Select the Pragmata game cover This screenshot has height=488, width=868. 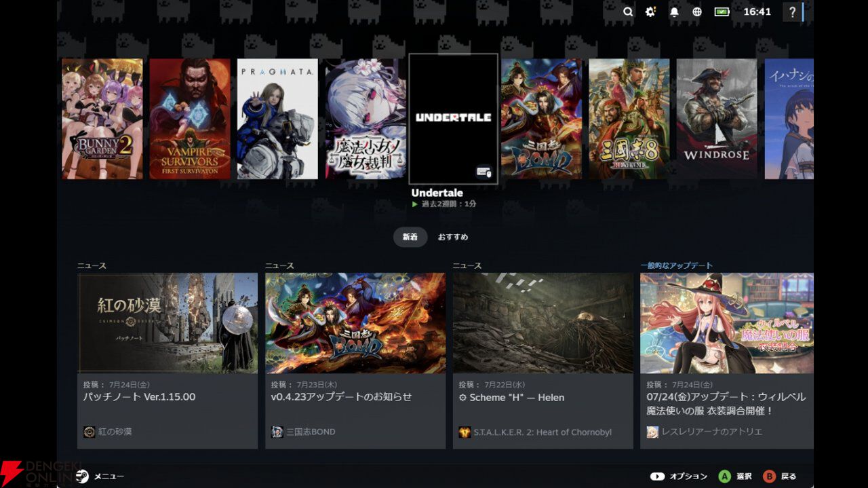pos(277,119)
